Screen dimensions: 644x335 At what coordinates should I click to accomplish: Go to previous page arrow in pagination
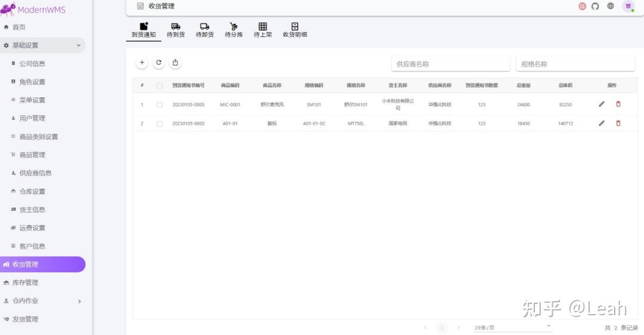tap(426, 328)
